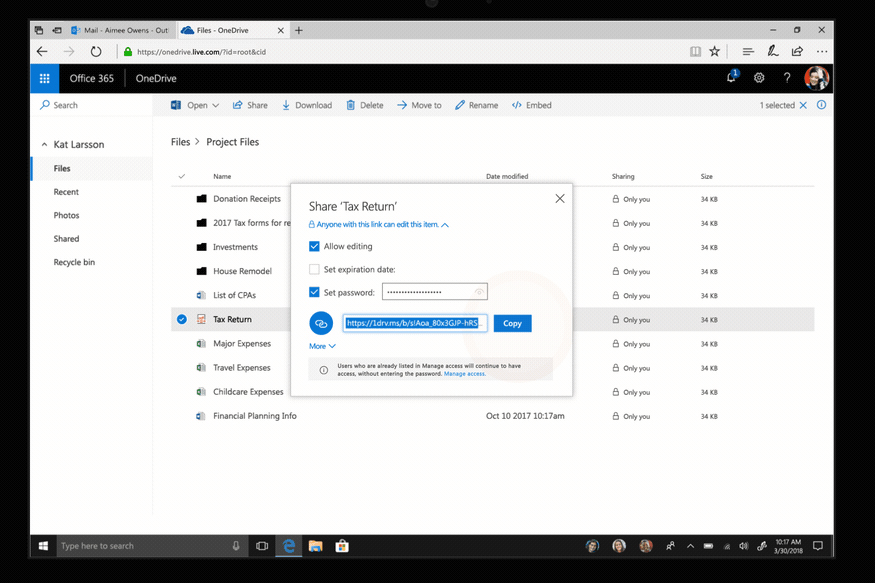Screen dimensions: 875x583
Task: Open the Windows Start menu
Action: [43, 546]
